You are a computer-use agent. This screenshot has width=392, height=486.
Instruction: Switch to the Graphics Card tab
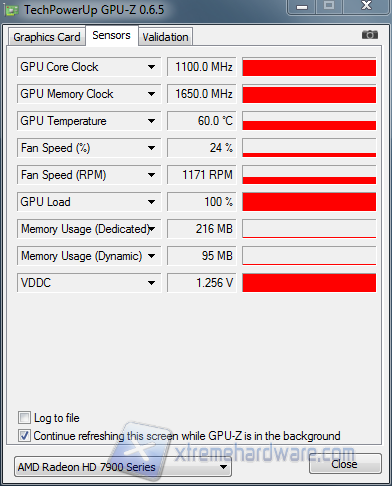47,37
